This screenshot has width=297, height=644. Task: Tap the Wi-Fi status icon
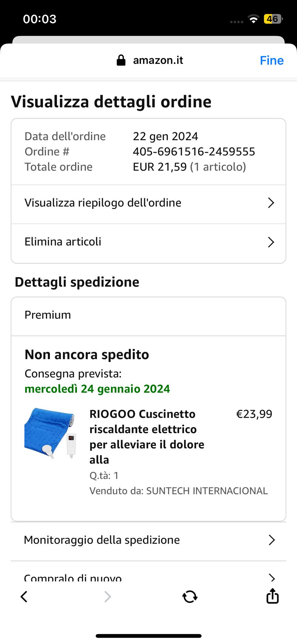253,19
